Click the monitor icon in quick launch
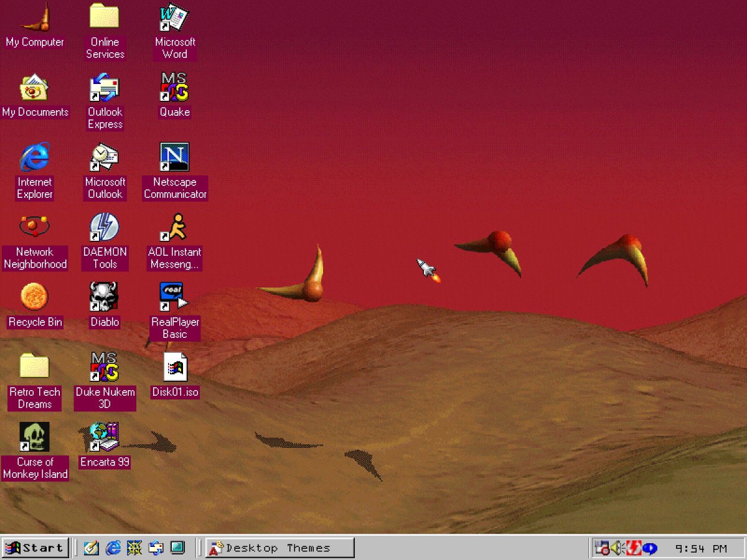 [x=177, y=548]
